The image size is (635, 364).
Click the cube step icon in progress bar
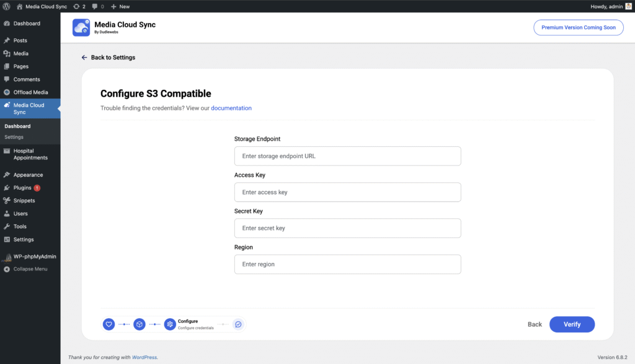(140, 324)
